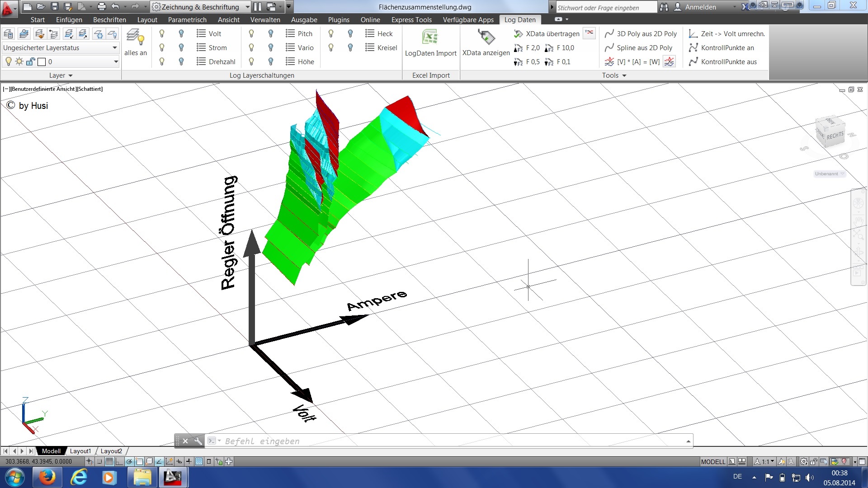Click 'Zeit -> Volt umrechn.' button

pyautogui.click(x=726, y=33)
